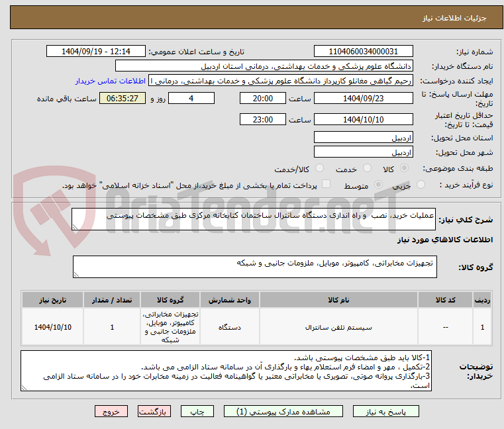504x429 pixels.
Task: Click the remaining days field 4
Action: coord(191,98)
